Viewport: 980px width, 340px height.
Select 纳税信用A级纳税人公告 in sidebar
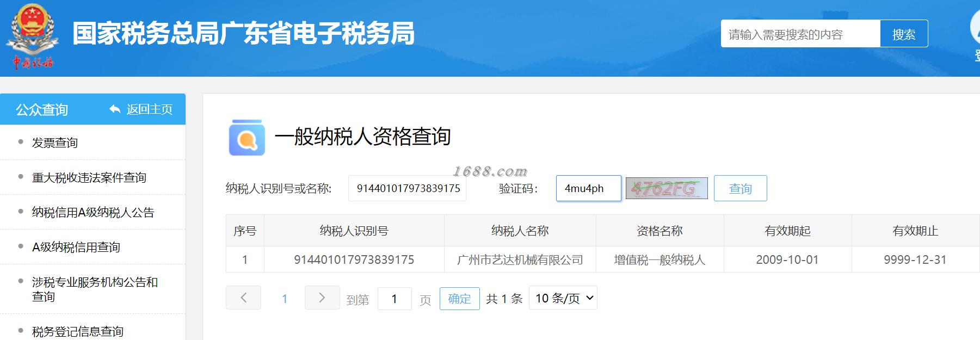(93, 212)
